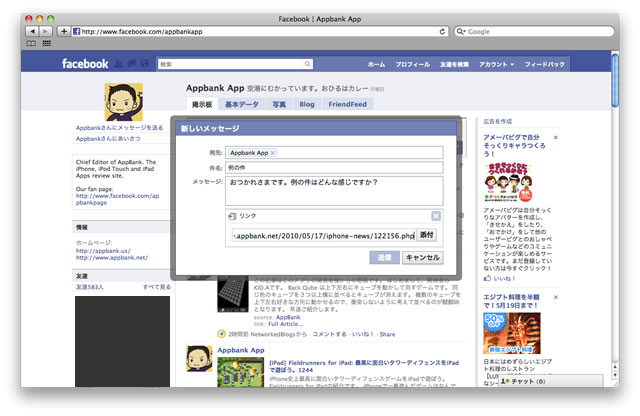Click the Appbank App profile picture

click(x=124, y=102)
